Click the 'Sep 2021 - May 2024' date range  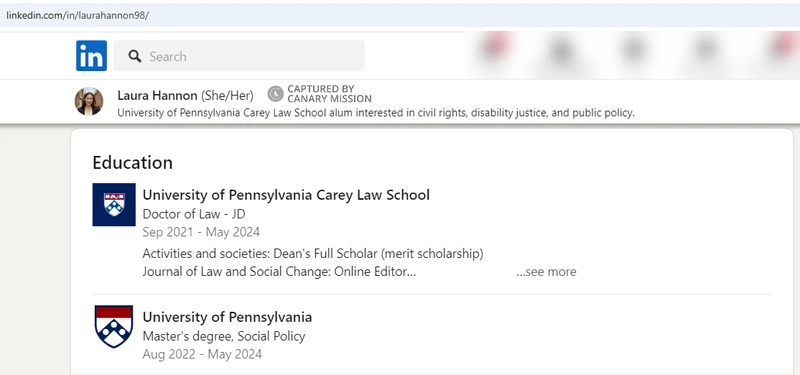pos(201,233)
